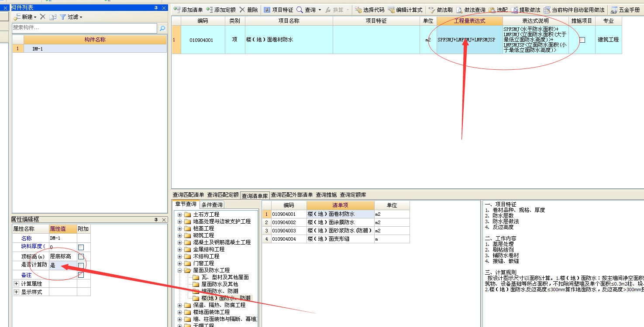Switch to 查询匹配清单 tab
Screen dimensions: 644x327
point(188,195)
